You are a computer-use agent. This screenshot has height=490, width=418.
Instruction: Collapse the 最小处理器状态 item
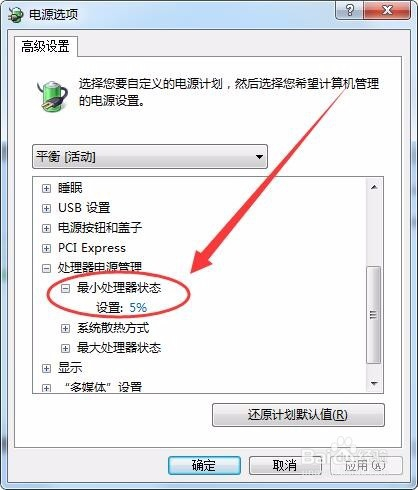tap(65, 288)
